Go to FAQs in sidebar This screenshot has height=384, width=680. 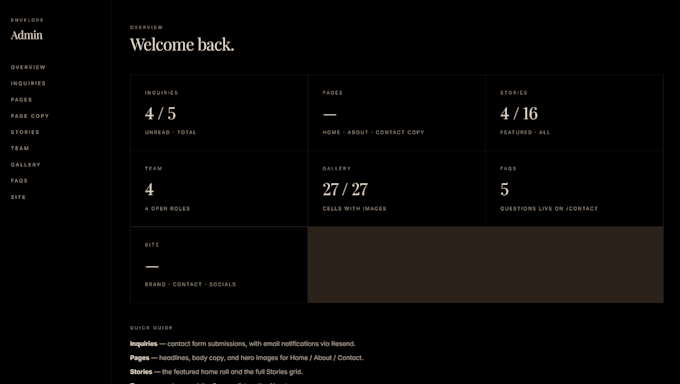[x=19, y=181]
